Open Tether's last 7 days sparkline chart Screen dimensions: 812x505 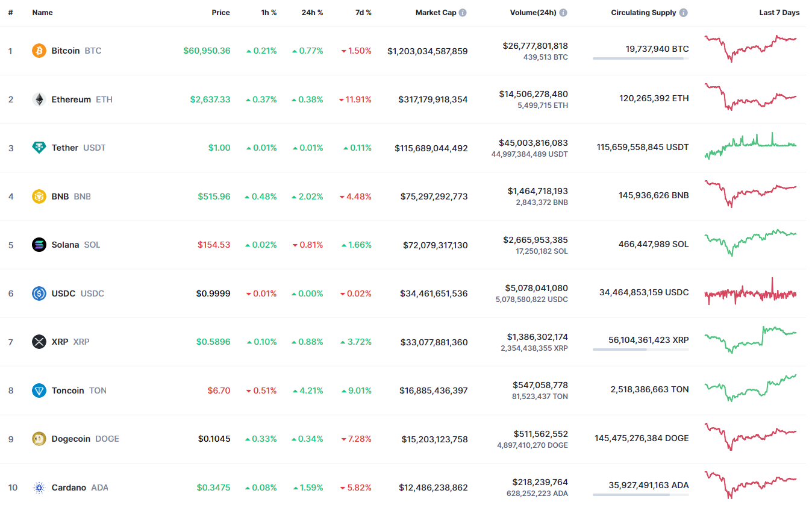751,146
